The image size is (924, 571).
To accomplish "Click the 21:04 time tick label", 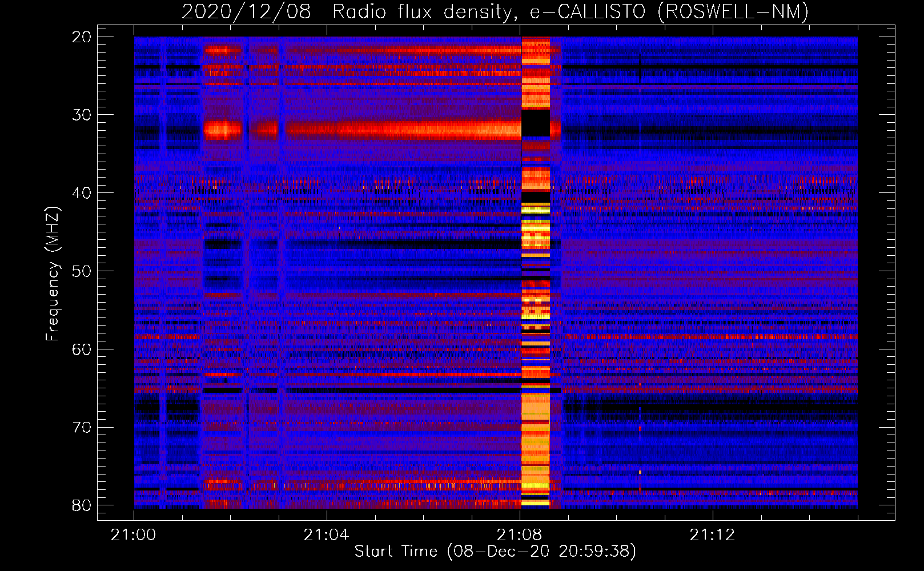I will (x=326, y=535).
